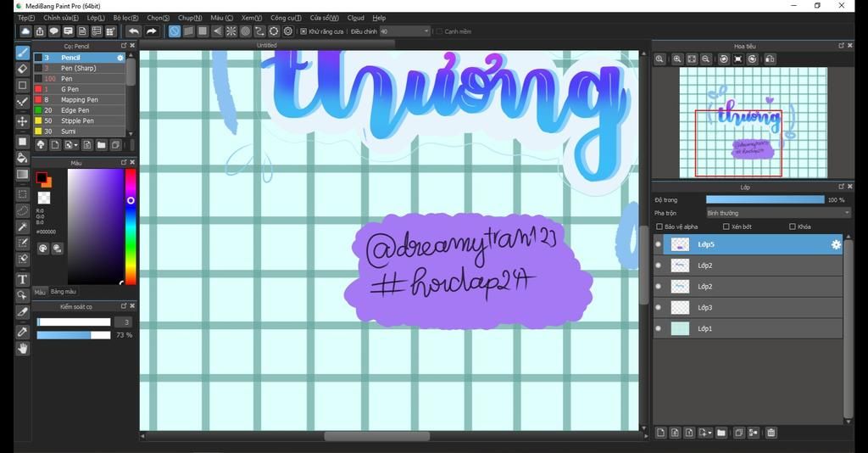Viewport: 868px width, 453px height.
Task: Enable the Khóa checkbox
Action: 793,226
